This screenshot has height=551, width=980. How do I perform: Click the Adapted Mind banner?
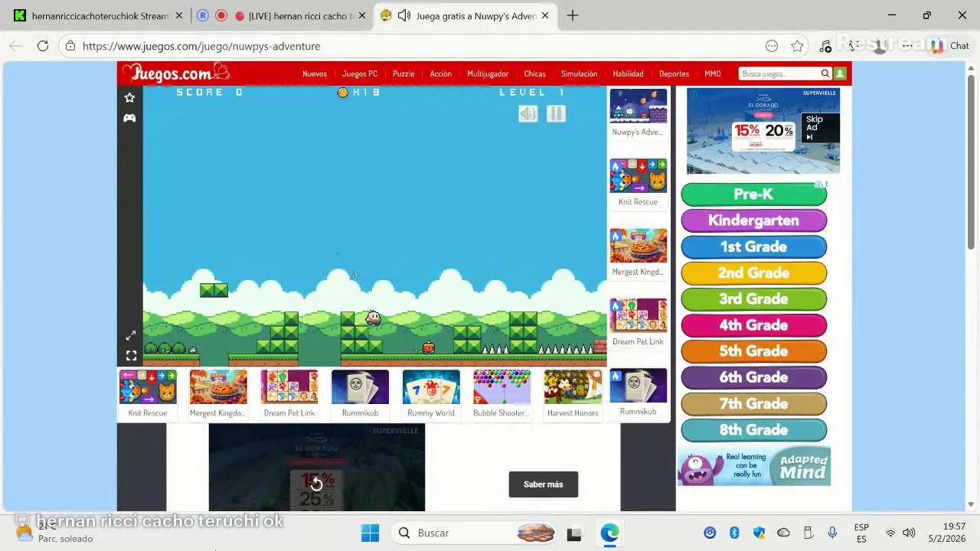[754, 466]
